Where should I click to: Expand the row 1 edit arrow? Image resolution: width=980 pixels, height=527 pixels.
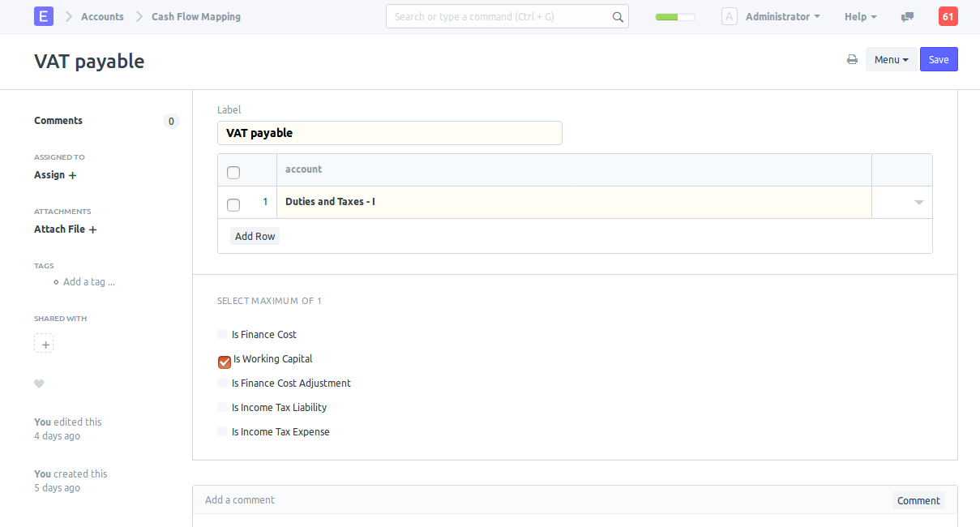tap(918, 203)
